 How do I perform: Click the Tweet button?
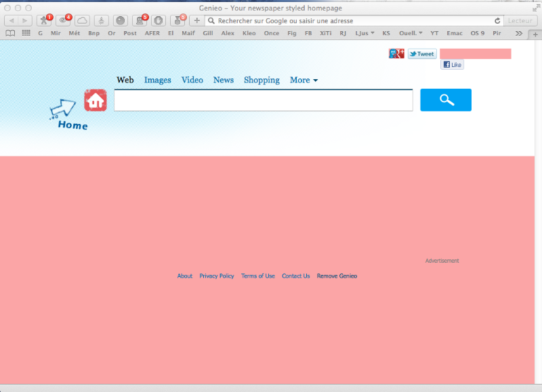coord(422,54)
